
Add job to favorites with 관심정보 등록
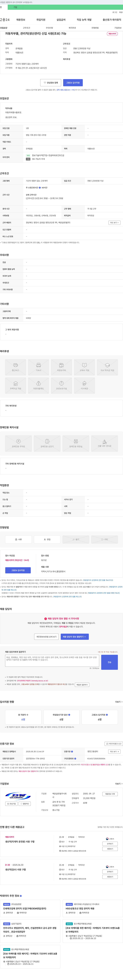click(51, 83)
